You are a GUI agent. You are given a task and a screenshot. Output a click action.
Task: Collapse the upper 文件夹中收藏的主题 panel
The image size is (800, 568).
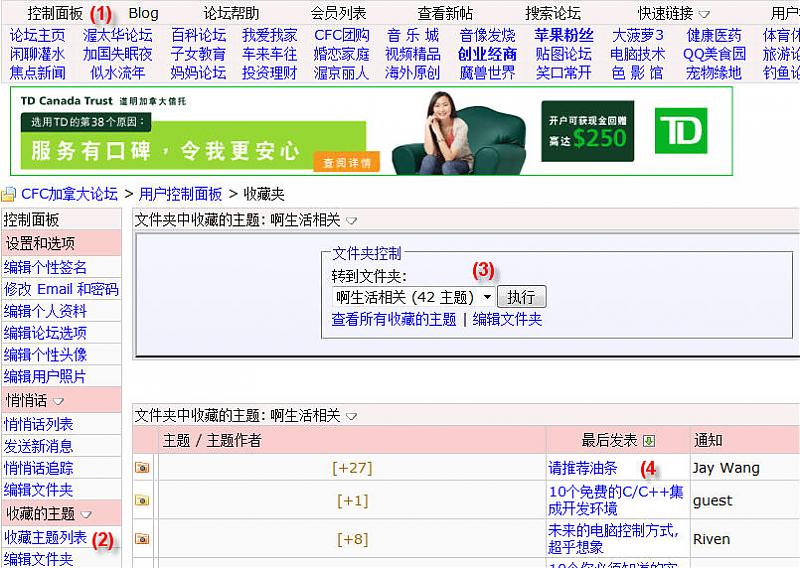point(351,220)
